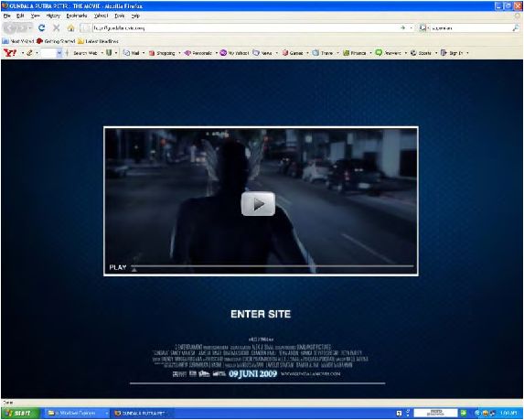
Task: Click the search magnifier icon
Action: point(516,28)
